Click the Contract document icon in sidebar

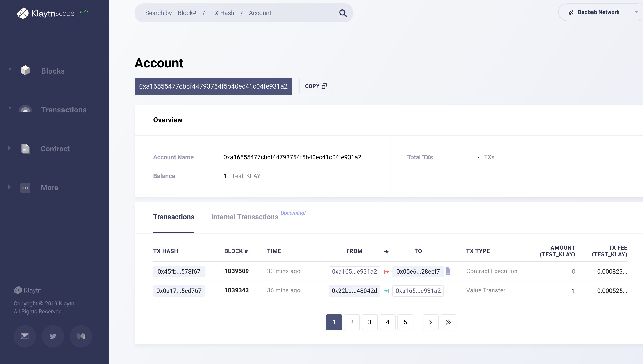(x=25, y=149)
